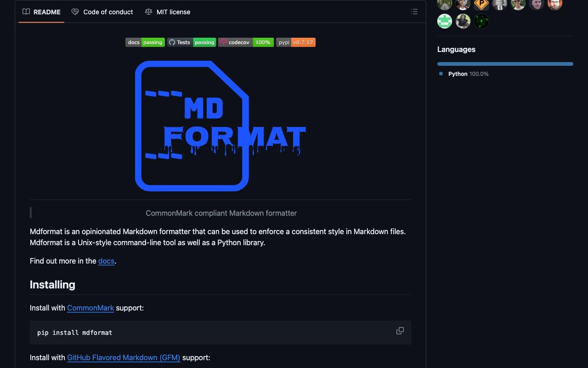Open the GitHub Flavored Markdown (GFM) link

pyautogui.click(x=124, y=357)
